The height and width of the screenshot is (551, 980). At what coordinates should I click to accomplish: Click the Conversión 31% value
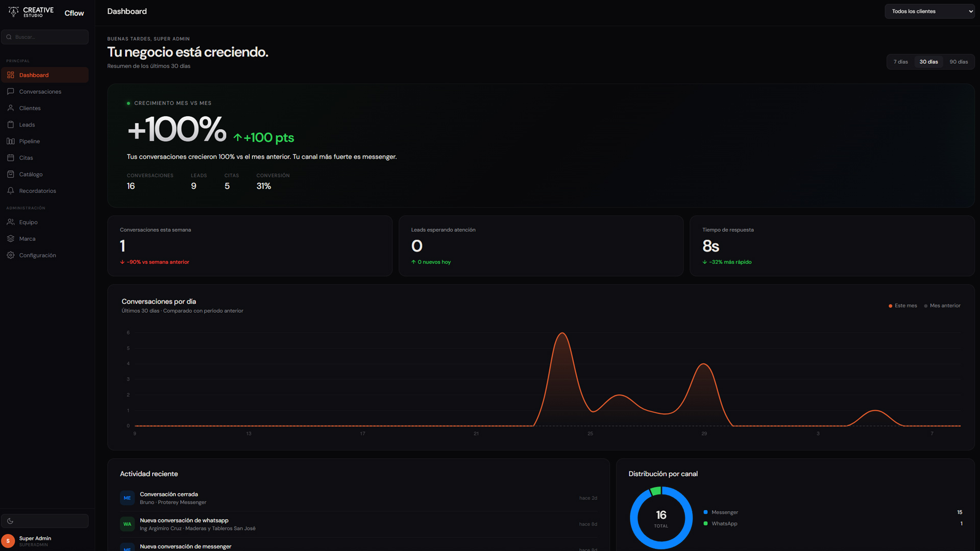click(x=264, y=186)
